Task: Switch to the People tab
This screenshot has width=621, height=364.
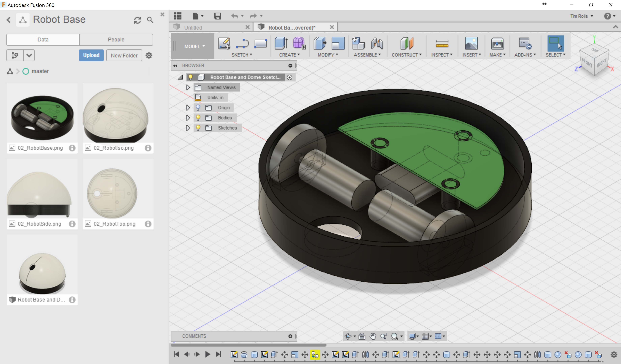Action: (116, 40)
